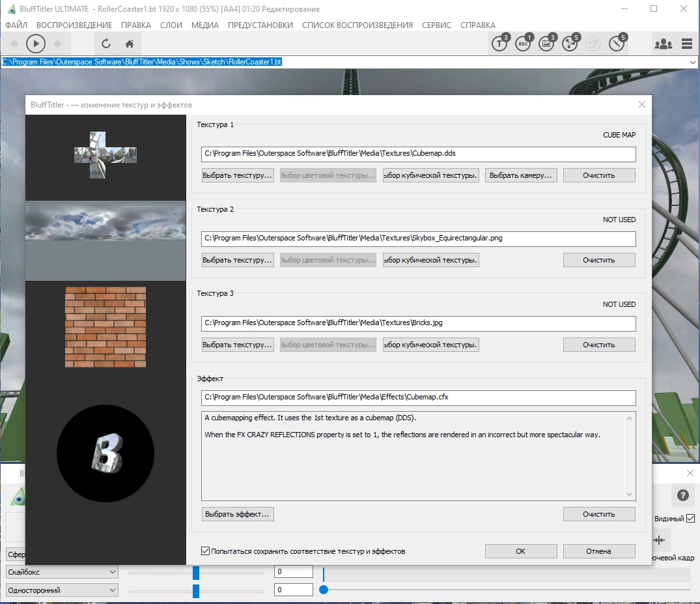Open the СЕРВИС menu
The image size is (700, 604).
click(436, 25)
